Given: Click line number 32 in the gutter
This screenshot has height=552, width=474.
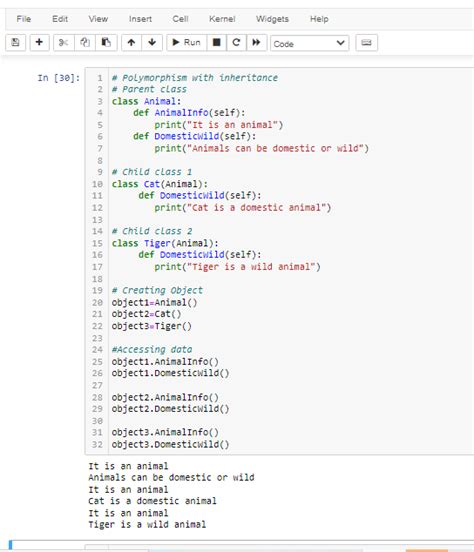Looking at the screenshot, I should point(97,444).
